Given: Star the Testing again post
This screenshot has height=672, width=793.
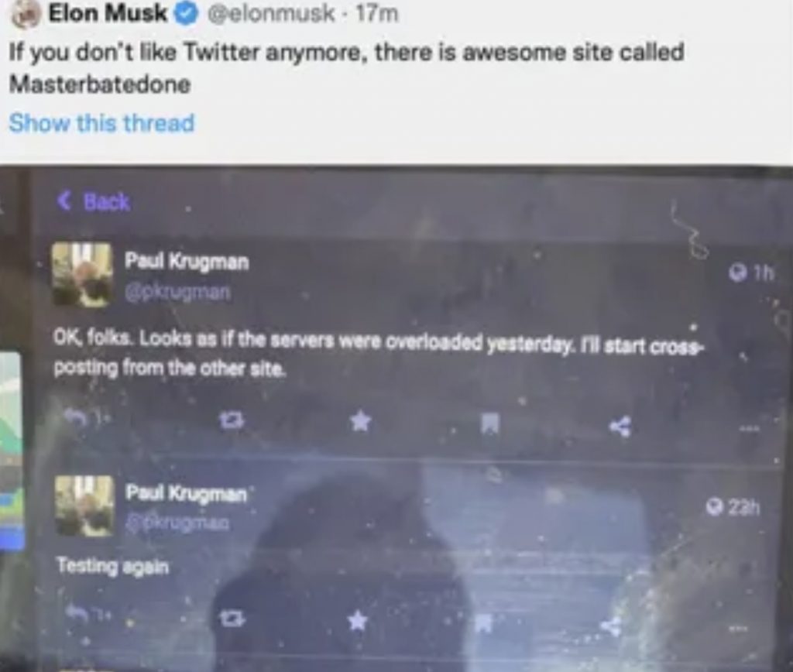Looking at the screenshot, I should pos(358,620).
